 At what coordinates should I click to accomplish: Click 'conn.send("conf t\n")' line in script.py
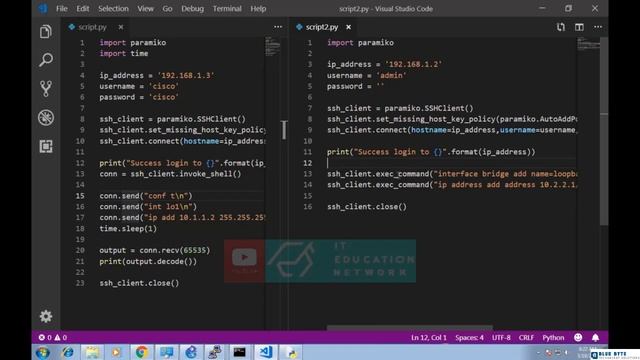[146, 196]
